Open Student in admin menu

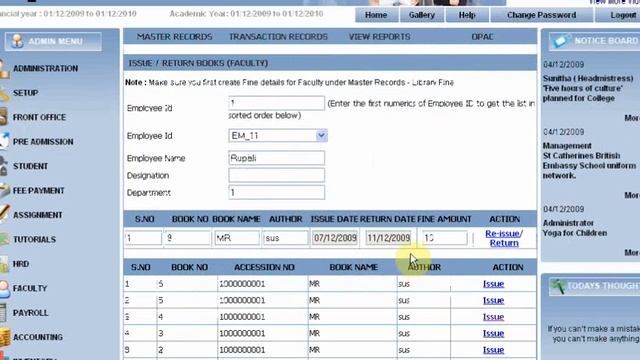(30, 166)
